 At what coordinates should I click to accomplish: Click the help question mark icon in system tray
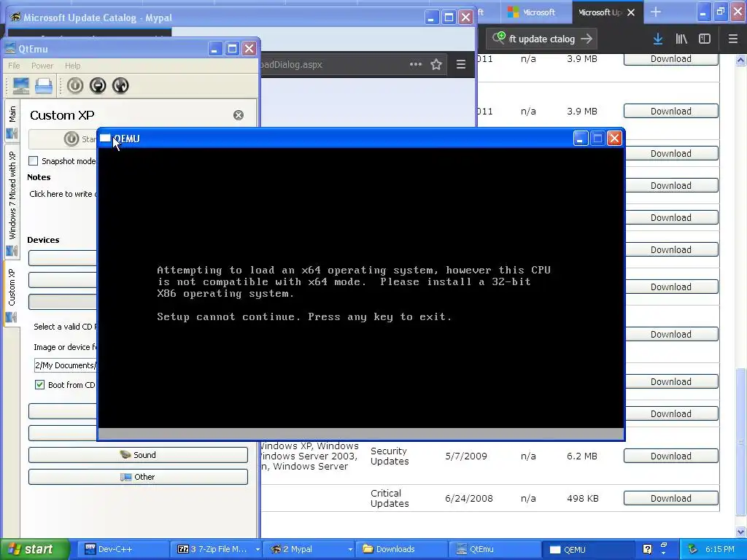[x=648, y=549]
